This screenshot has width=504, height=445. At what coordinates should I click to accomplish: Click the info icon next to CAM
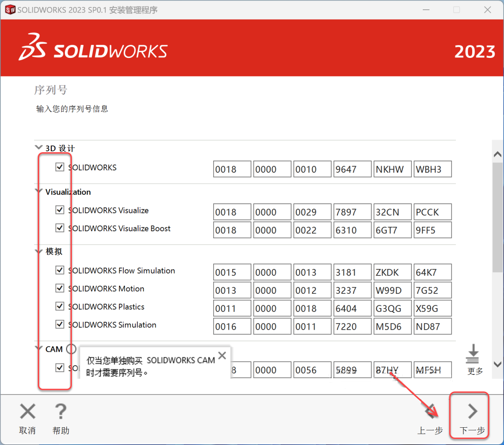71,349
